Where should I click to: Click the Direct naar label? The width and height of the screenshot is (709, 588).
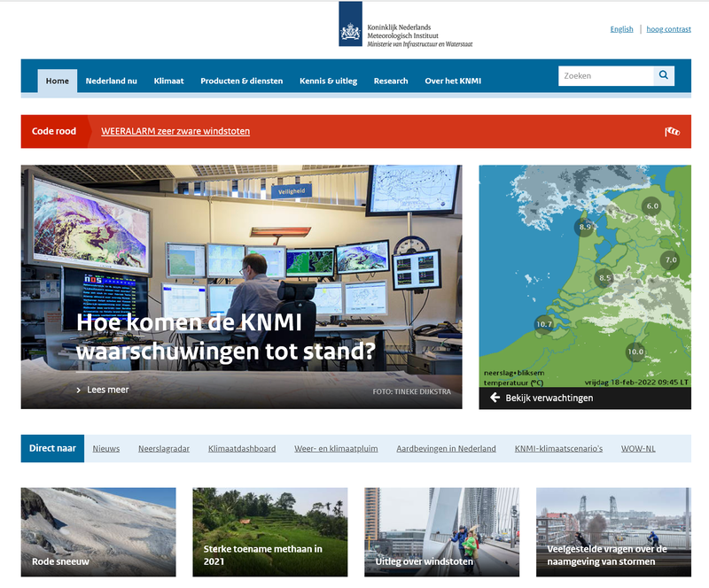[52, 448]
